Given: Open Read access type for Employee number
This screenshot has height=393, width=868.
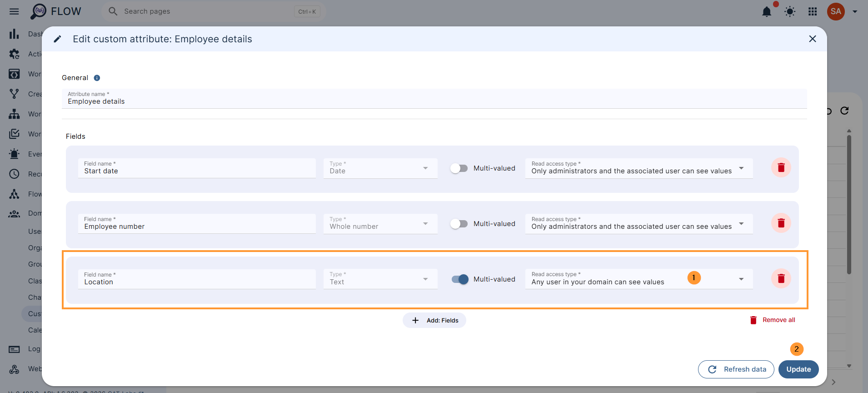Looking at the screenshot, I should coord(639,224).
